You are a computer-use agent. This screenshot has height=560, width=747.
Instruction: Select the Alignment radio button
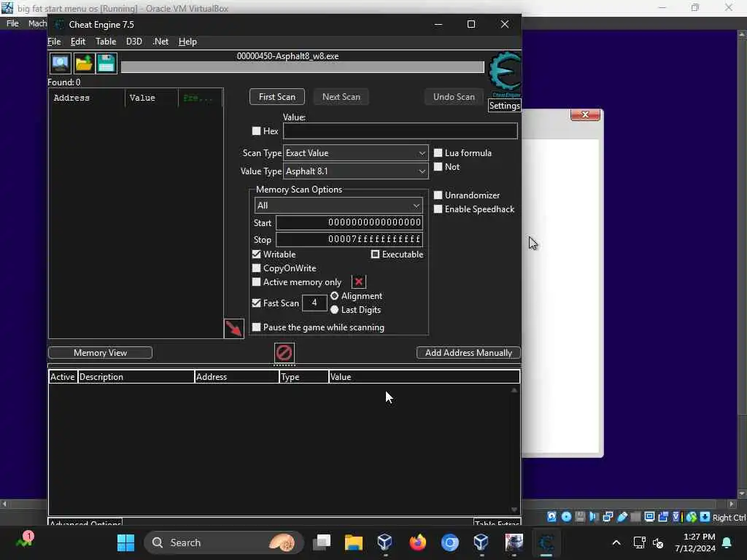334,296
